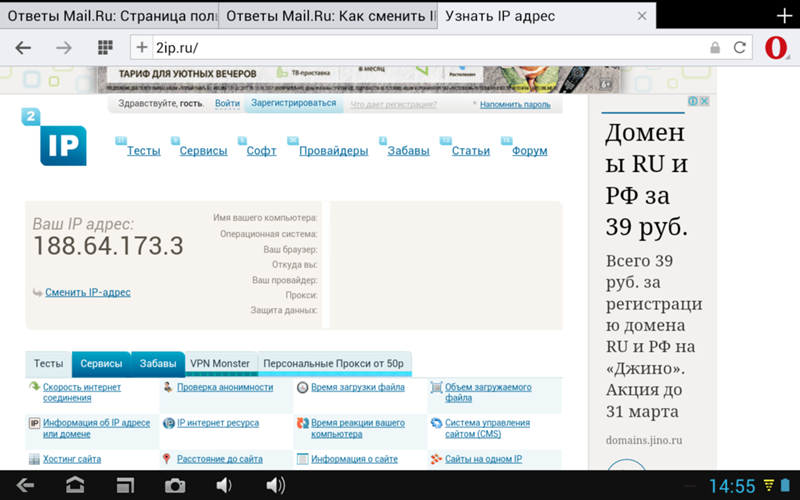The height and width of the screenshot is (500, 800).
Task: Switch to 'Ответы Mail.Ru: Страница пол' tab
Action: click(x=109, y=16)
